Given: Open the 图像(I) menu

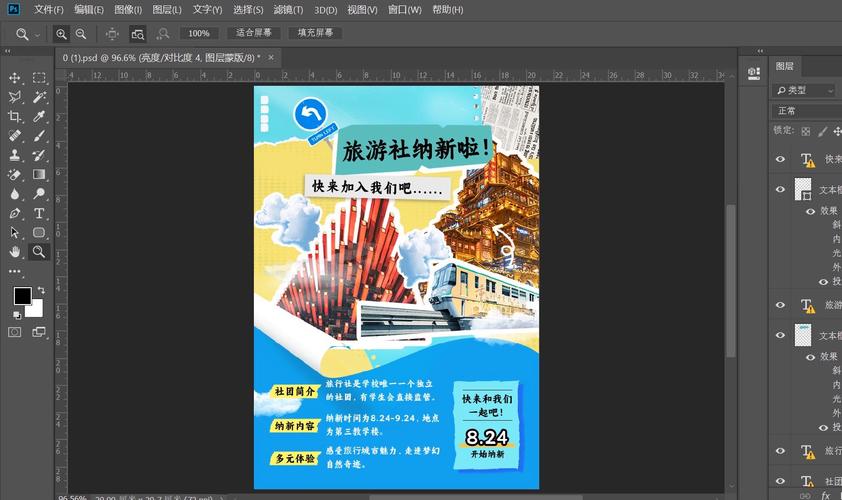Looking at the screenshot, I should click(128, 10).
